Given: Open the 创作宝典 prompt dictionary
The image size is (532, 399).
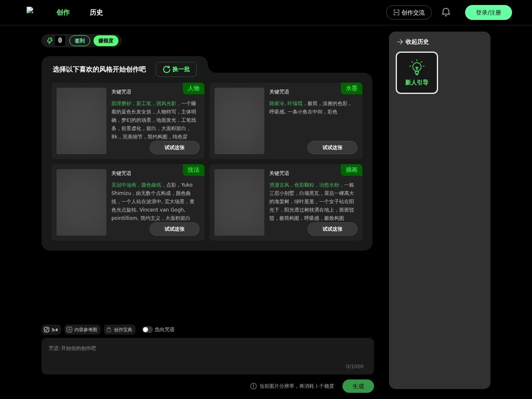Looking at the screenshot, I should pyautogui.click(x=120, y=330).
